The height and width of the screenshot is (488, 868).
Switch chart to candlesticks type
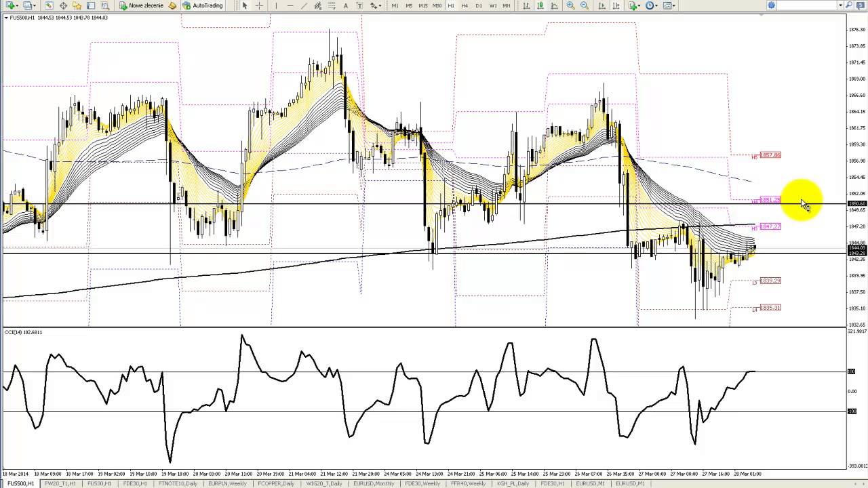[x=540, y=5]
